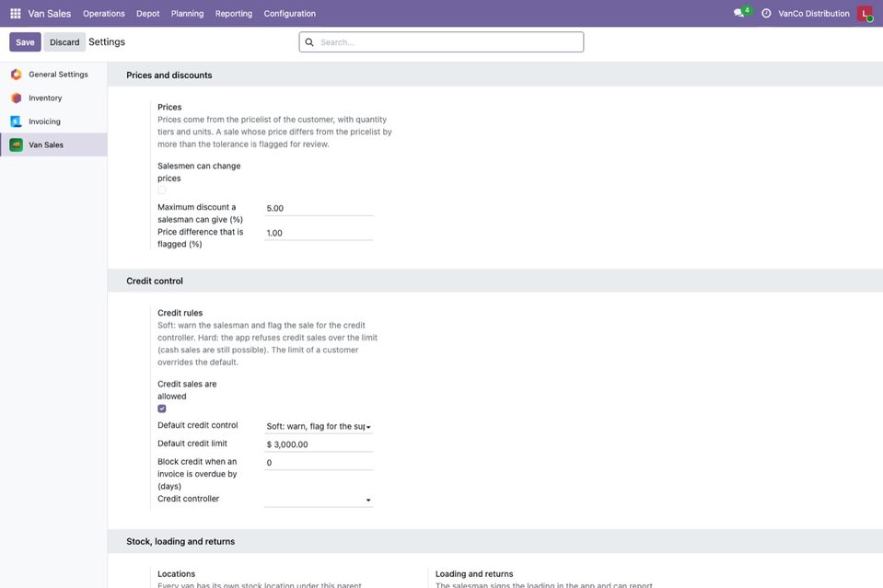
Task: Click the Inventory app icon
Action: pos(17,98)
